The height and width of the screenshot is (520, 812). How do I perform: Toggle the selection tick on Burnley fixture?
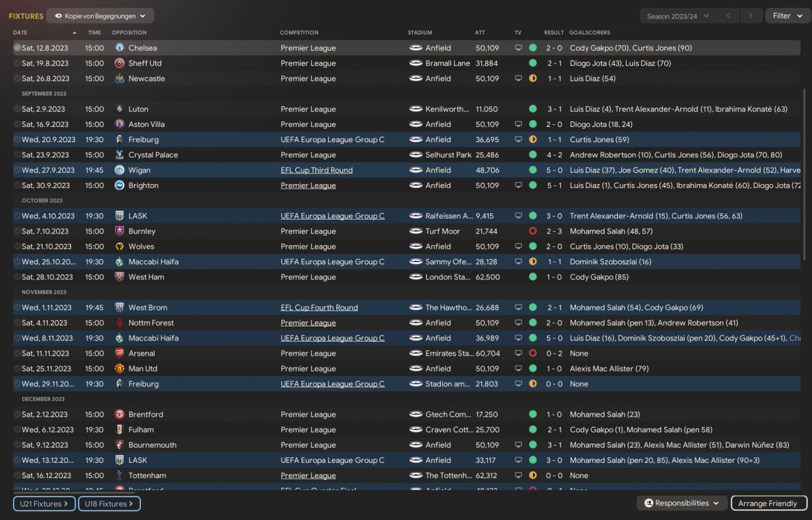tap(17, 231)
